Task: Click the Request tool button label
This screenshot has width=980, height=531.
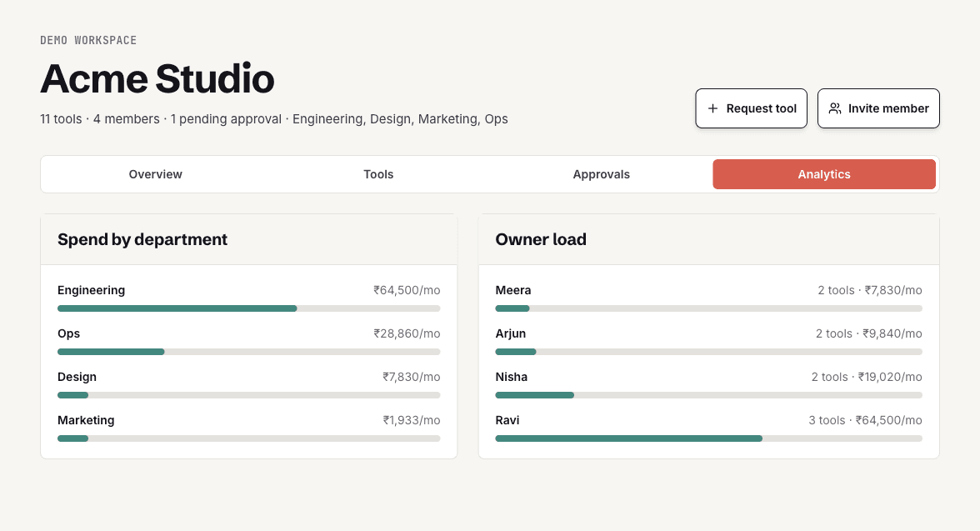Action: tap(762, 108)
